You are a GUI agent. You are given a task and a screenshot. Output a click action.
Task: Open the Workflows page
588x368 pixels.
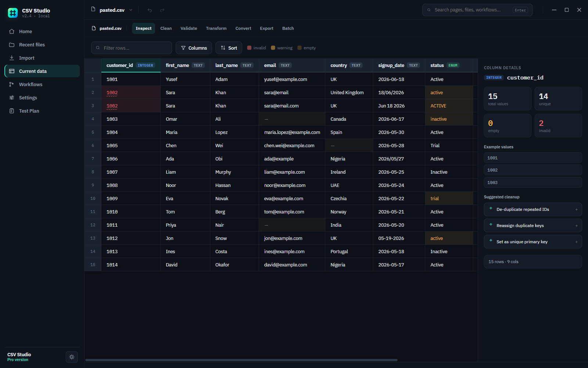coord(42,84)
